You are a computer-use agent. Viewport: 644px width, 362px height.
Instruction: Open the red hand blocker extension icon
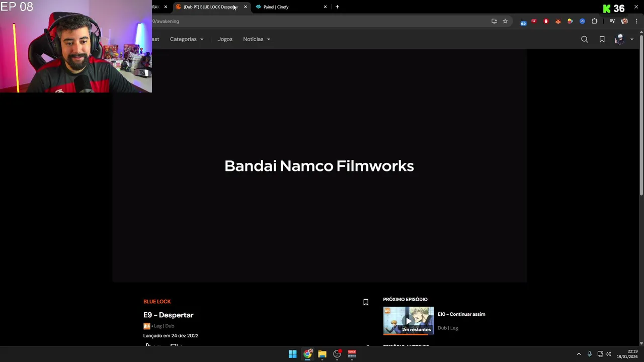click(546, 21)
